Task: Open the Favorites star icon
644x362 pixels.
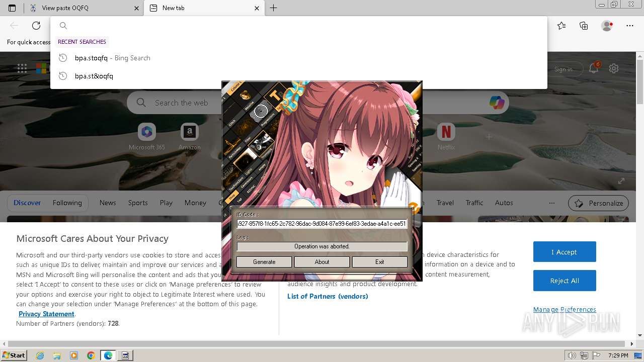Action: (x=561, y=26)
